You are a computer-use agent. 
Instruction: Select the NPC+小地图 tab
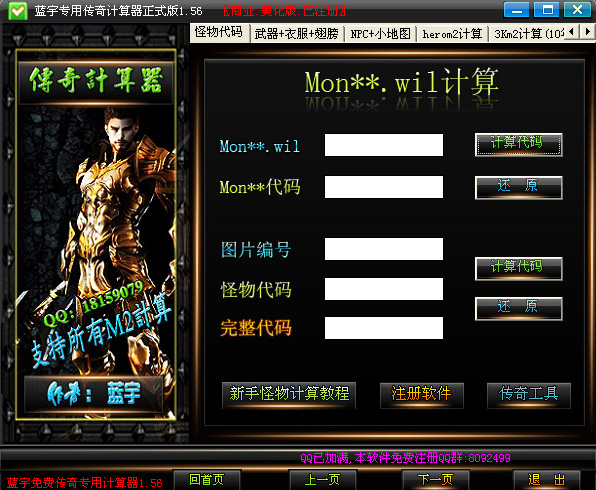pyautogui.click(x=380, y=34)
